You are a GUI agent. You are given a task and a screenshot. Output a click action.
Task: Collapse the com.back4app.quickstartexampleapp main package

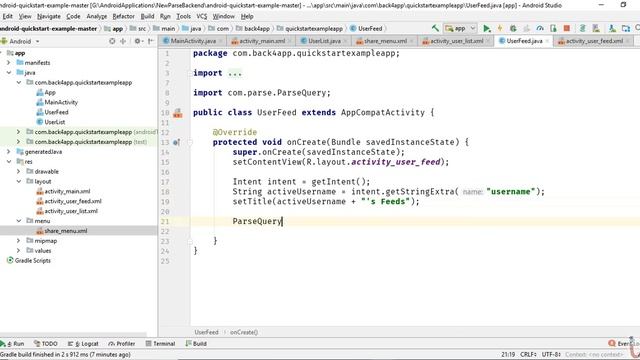(19, 82)
